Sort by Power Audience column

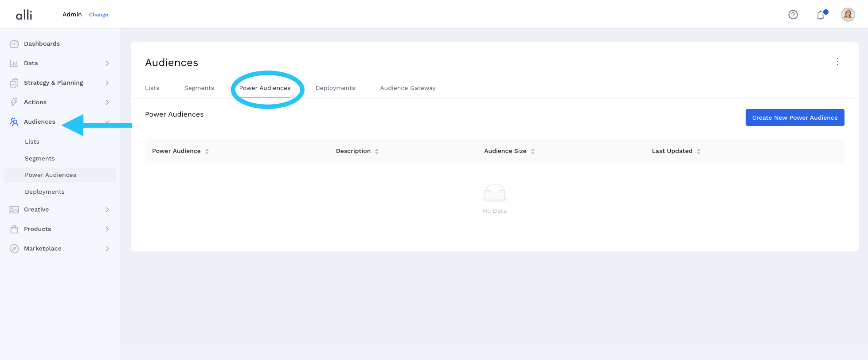[207, 151]
